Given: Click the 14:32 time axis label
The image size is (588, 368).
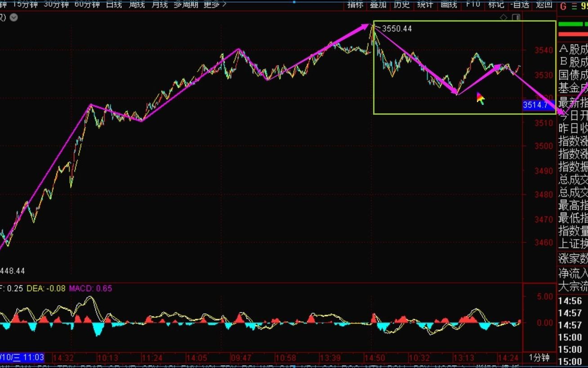Looking at the screenshot, I should [63, 358].
